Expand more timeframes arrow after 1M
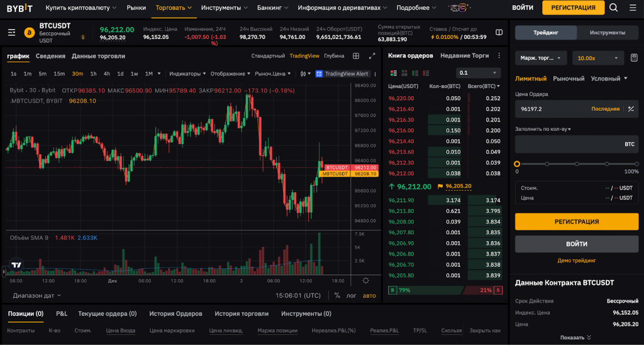Image resolution: width=644 pixels, height=345 pixels. [159, 74]
